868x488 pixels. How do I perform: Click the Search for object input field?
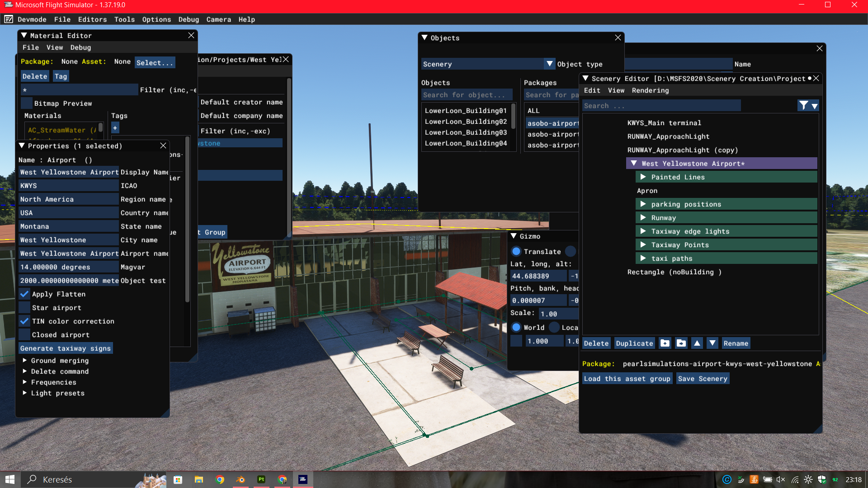tap(467, 95)
